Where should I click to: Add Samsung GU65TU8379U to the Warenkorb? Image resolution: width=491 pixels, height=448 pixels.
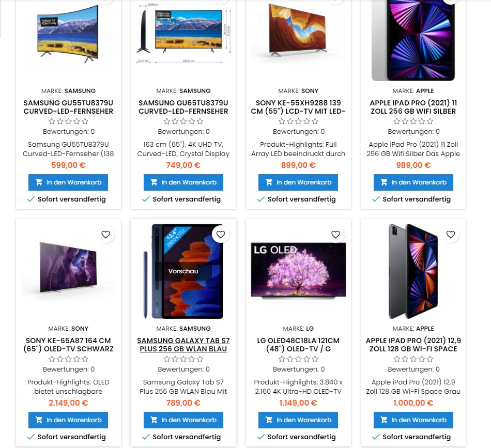(183, 182)
